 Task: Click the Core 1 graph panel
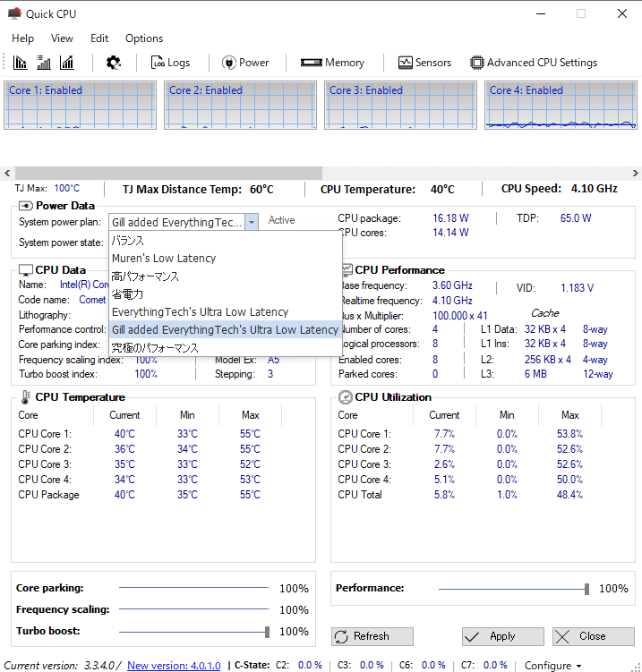81,105
